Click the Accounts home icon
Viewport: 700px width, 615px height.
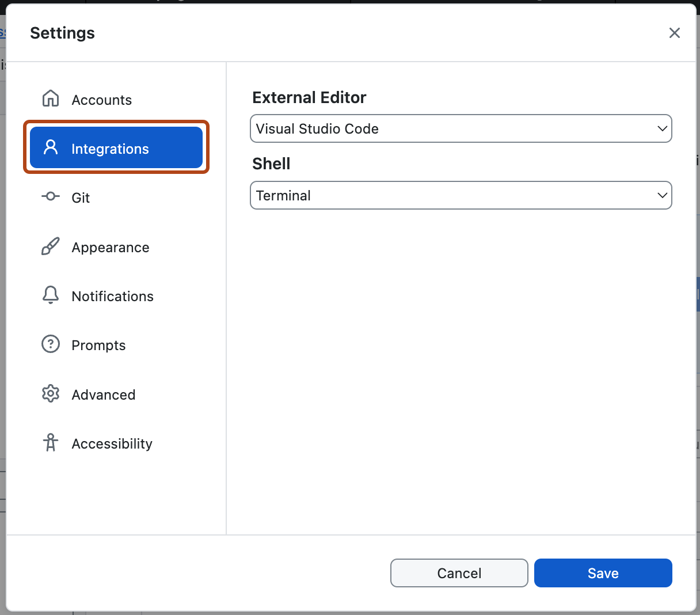click(x=51, y=98)
